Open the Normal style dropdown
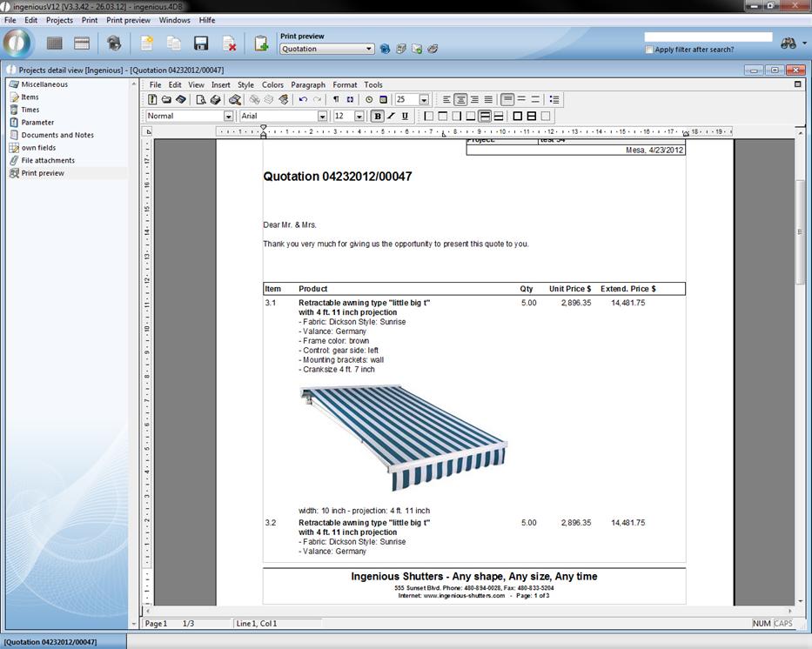 point(228,117)
